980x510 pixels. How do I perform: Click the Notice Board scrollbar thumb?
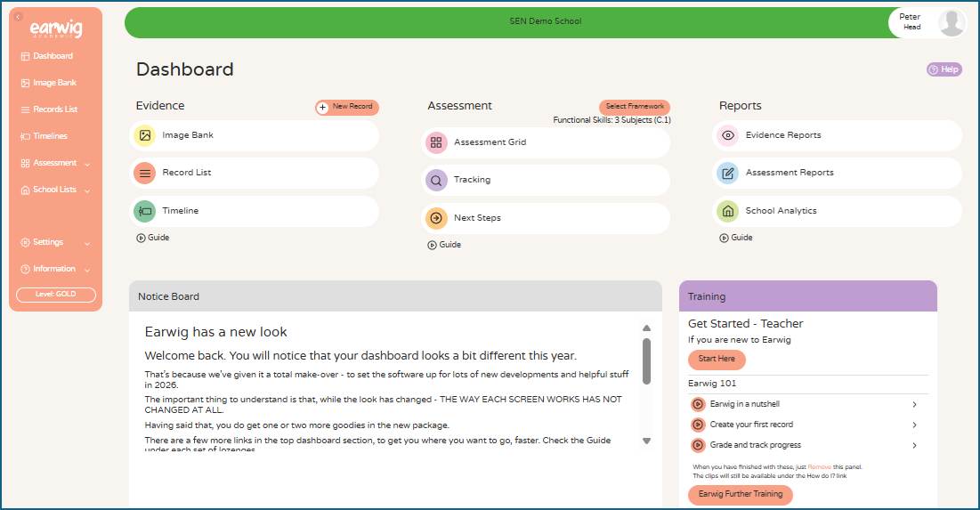click(x=647, y=361)
